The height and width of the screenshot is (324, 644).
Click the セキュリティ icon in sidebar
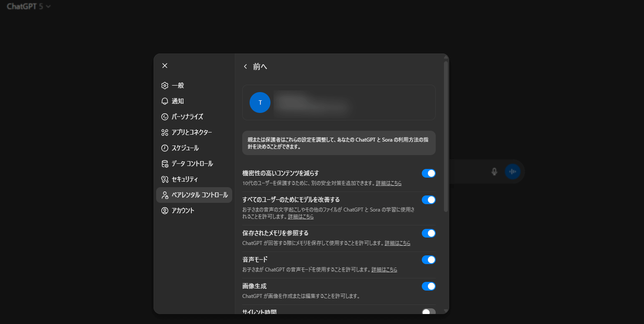(x=164, y=179)
